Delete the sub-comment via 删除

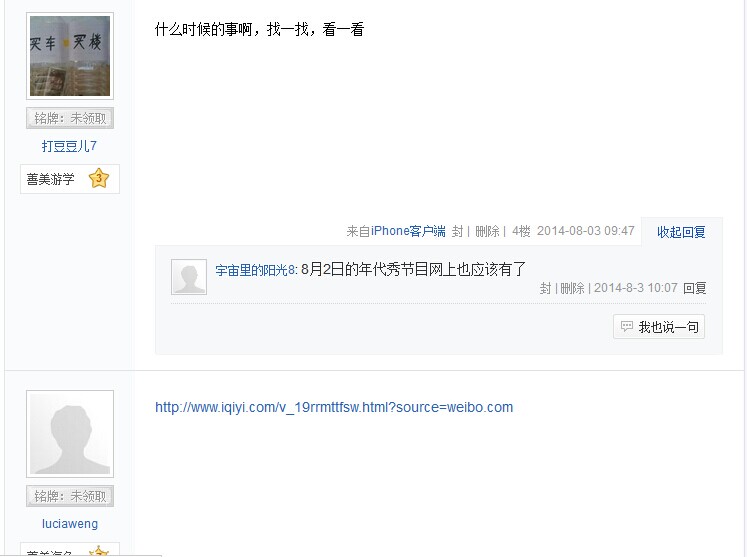tap(572, 288)
